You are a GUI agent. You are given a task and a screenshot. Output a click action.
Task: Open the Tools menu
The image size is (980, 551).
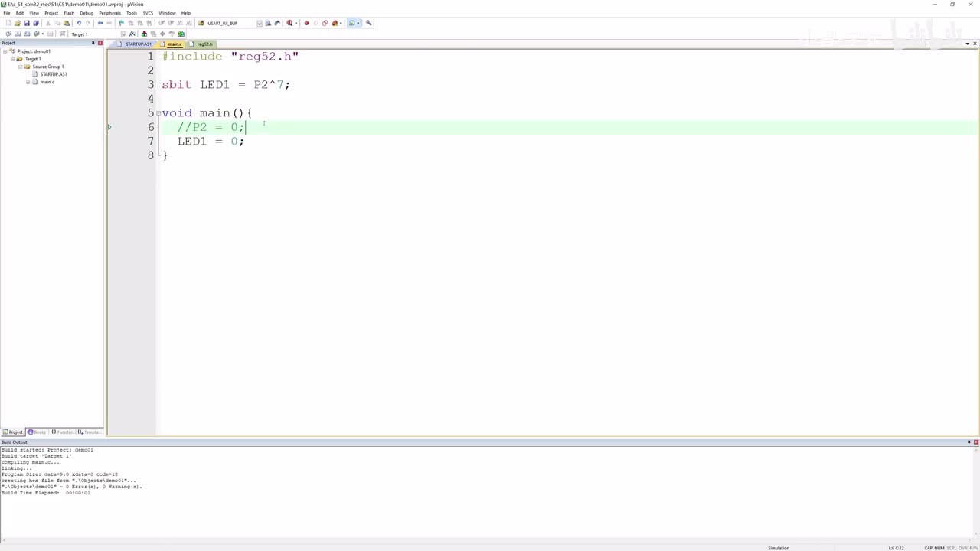tap(132, 13)
